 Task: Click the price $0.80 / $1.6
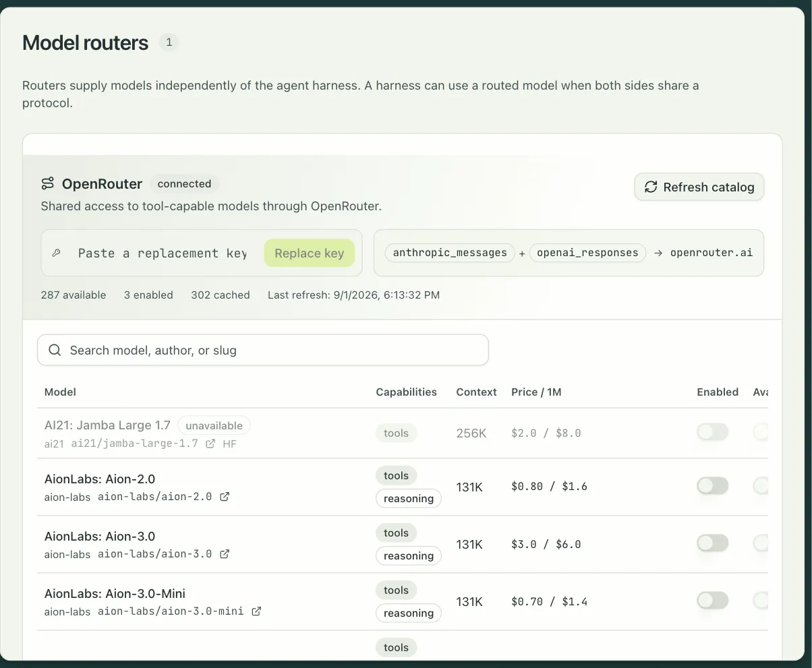[549, 486]
